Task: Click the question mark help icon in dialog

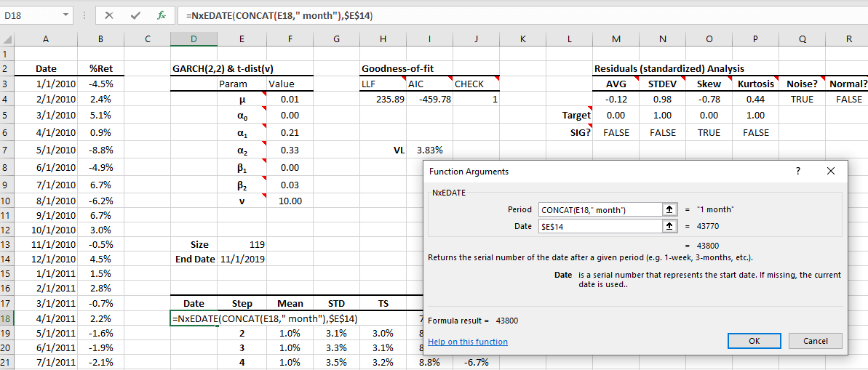Action: click(x=798, y=172)
